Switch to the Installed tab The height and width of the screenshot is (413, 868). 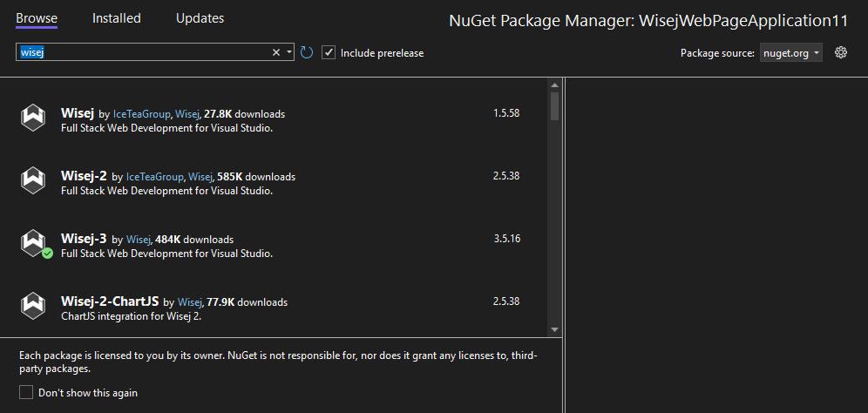[x=116, y=18]
